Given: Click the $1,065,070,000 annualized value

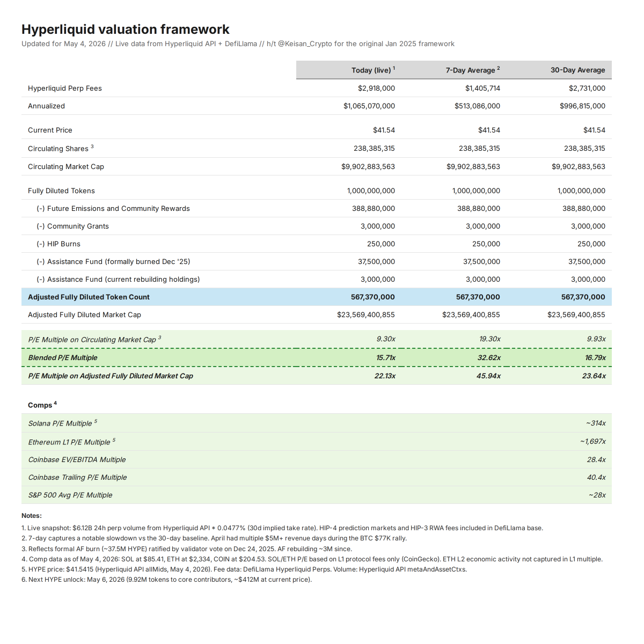Looking at the screenshot, I should point(369,106).
